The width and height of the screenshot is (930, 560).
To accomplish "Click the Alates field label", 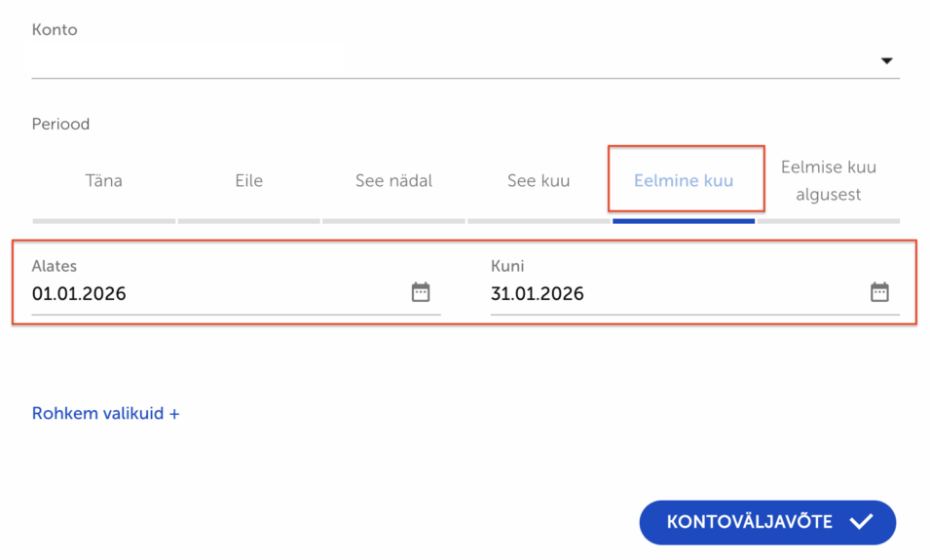I will click(x=54, y=266).
